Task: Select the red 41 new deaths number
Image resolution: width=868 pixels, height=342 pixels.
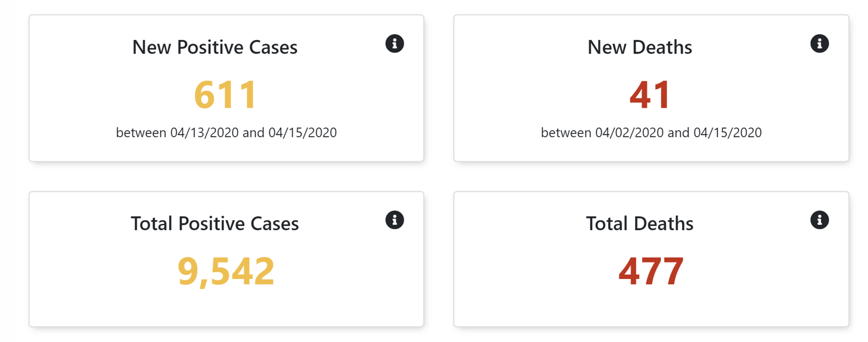Action: [650, 94]
